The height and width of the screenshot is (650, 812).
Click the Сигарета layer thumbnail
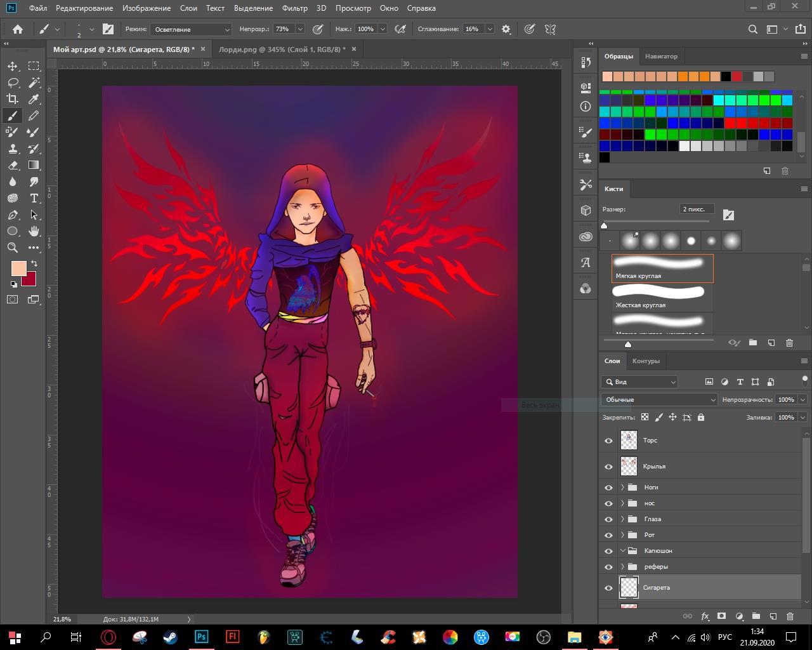[629, 588]
